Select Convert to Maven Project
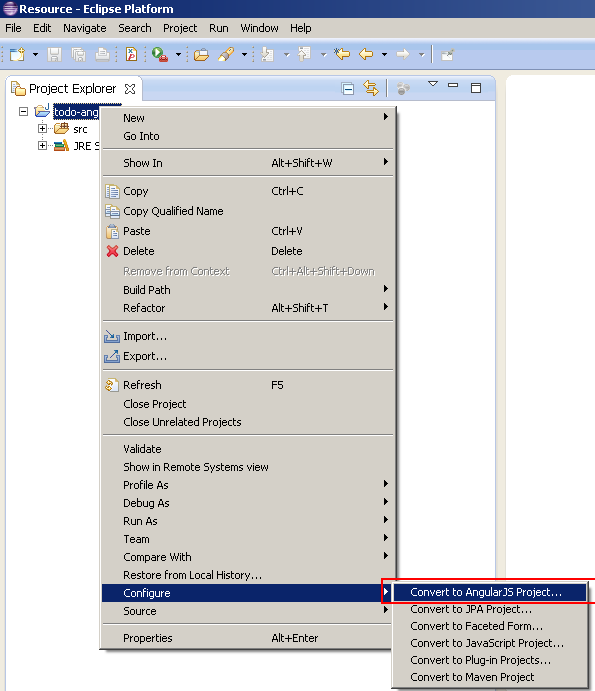This screenshot has height=691, width=595. pos(490,677)
